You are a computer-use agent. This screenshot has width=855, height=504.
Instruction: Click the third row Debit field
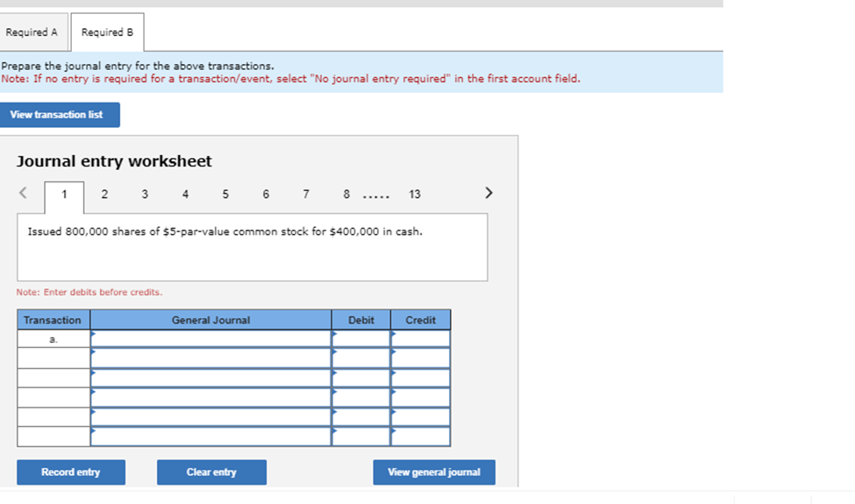(361, 378)
